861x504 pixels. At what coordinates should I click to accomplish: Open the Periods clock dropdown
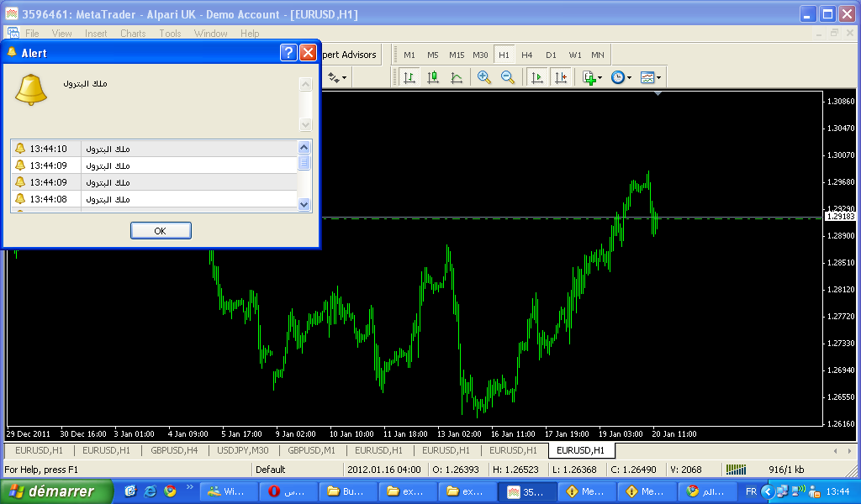coord(621,77)
